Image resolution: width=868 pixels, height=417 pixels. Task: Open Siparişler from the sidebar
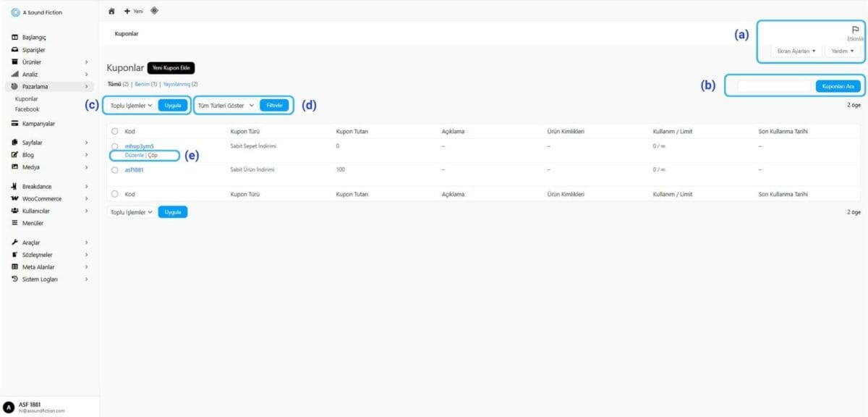[x=33, y=50]
